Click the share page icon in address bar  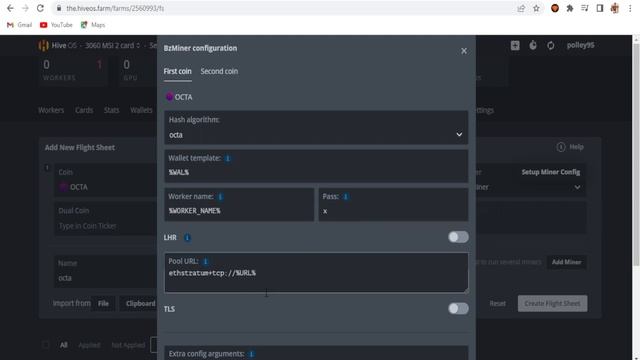tap(521, 8)
